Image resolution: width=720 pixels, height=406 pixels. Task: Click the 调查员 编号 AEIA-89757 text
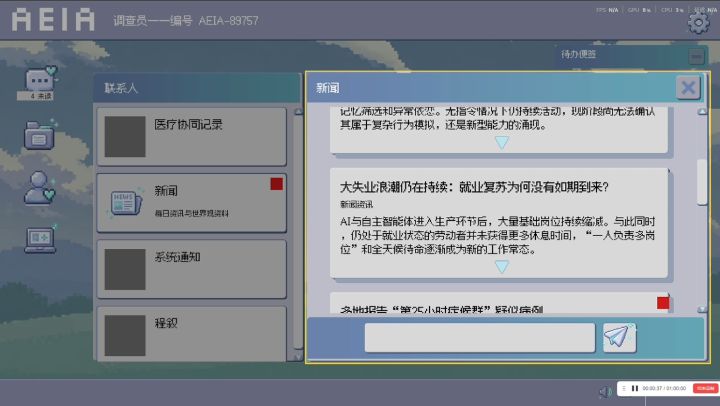pyautogui.click(x=186, y=21)
